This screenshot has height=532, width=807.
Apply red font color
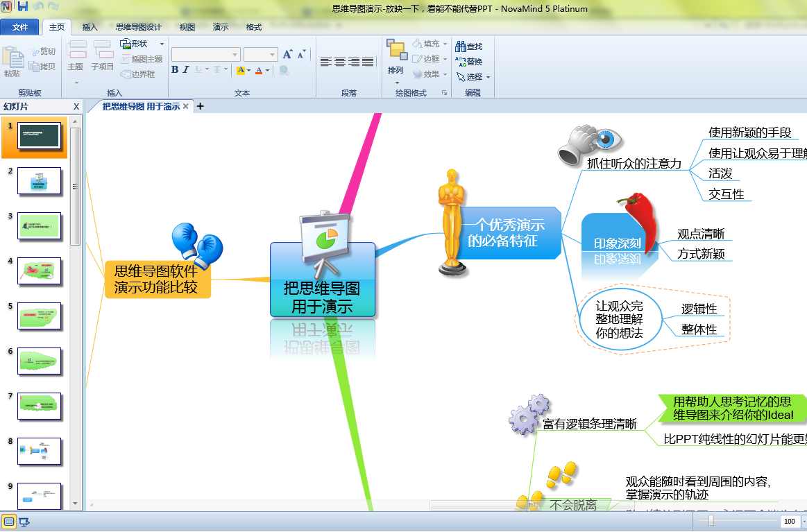(x=259, y=70)
